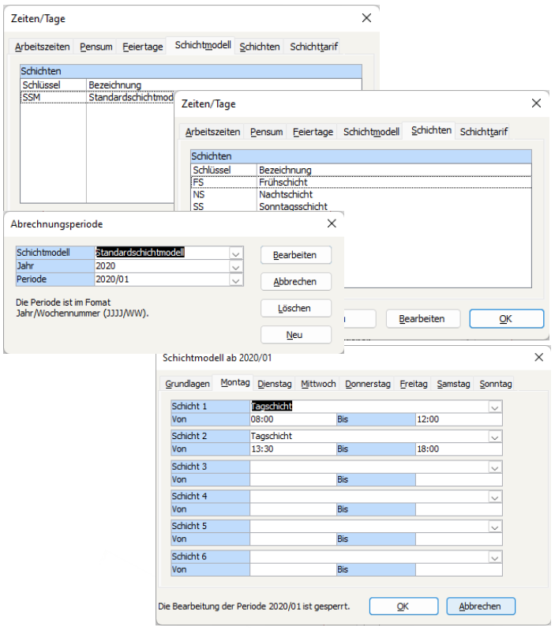555x631 pixels.
Task: Expand the Schicht 4 dropdown
Action: click(x=495, y=497)
